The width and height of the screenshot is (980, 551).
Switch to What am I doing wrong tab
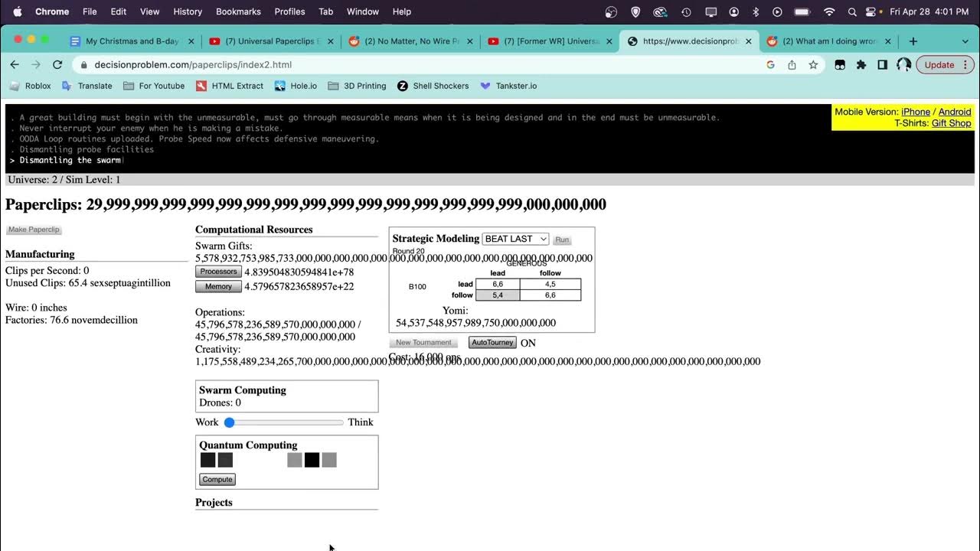(829, 41)
